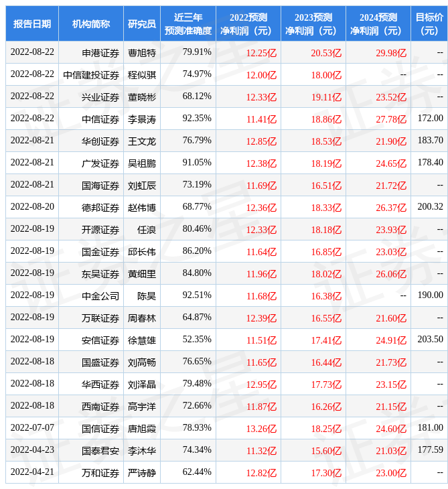This screenshot has height=489, width=448.
Task: Click 2024 profit value 29.98亿
Action: (391, 53)
